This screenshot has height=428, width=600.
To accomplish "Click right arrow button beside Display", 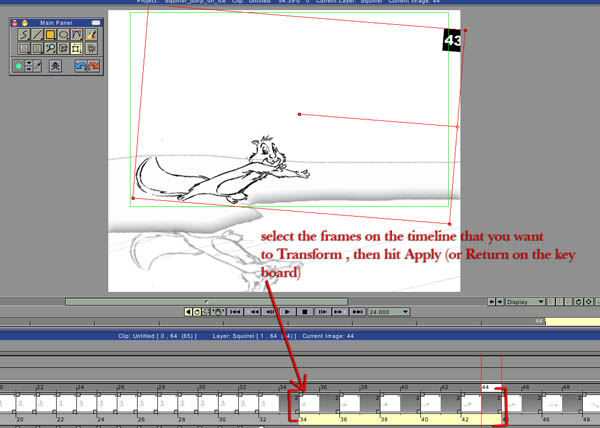I will [500, 302].
